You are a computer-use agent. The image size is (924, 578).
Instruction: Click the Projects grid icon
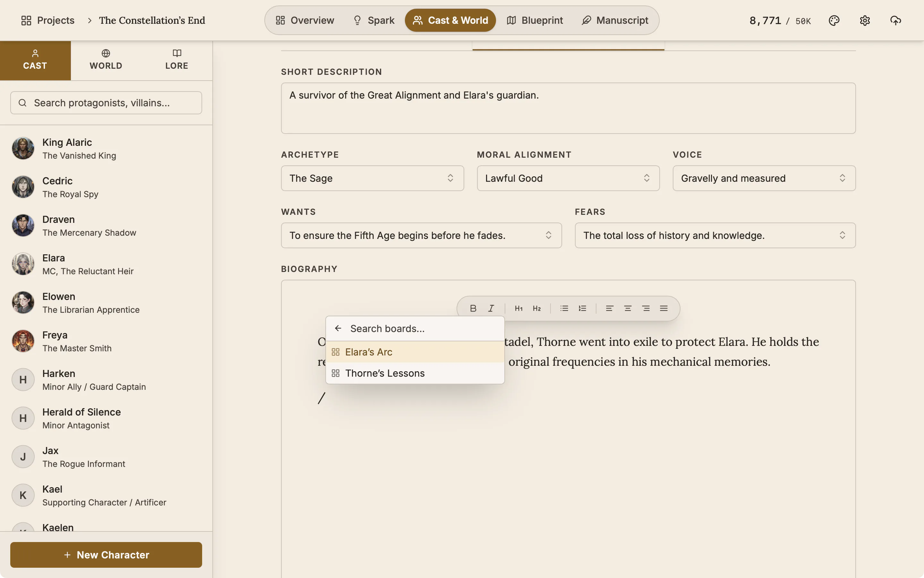26,20
